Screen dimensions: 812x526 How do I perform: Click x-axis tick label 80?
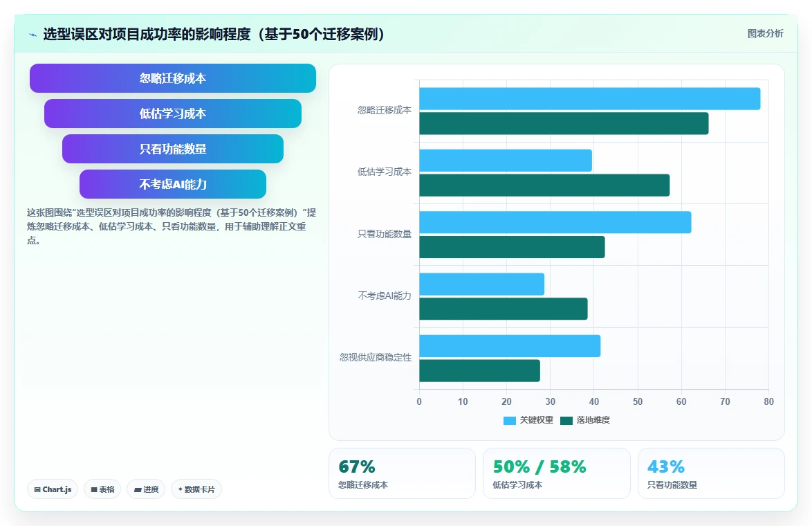click(x=768, y=401)
